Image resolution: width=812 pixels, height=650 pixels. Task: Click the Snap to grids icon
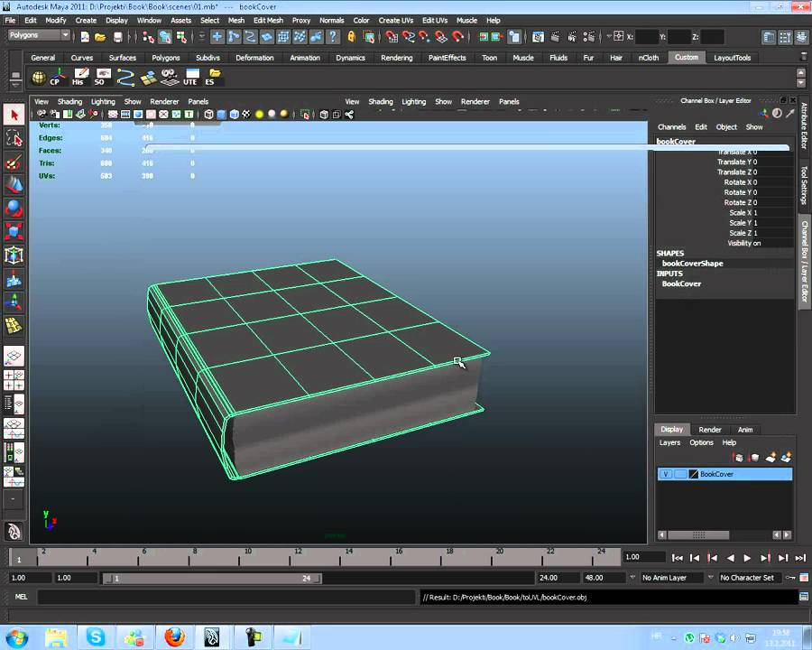[x=391, y=37]
